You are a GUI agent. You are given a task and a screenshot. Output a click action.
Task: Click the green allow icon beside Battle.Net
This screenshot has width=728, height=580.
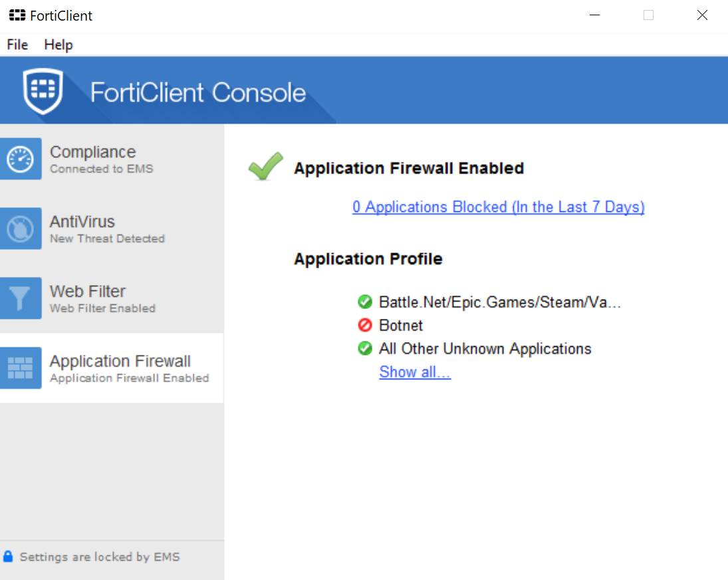tap(365, 302)
